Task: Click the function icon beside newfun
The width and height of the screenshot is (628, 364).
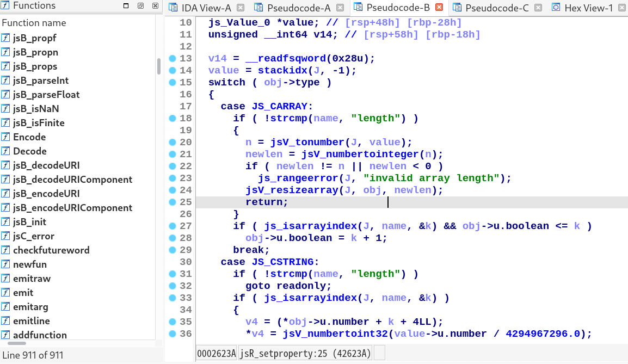Action: click(5, 264)
